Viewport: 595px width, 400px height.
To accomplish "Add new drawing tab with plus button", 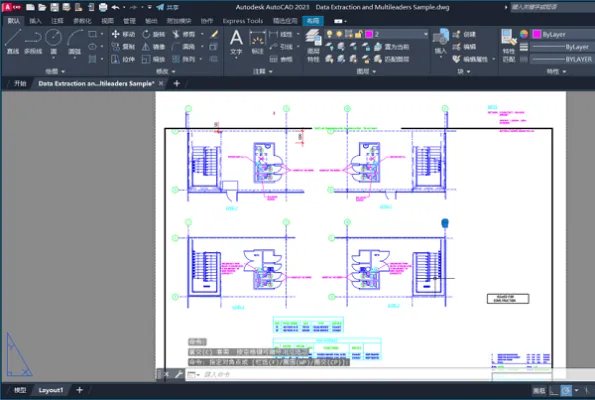I will click(176, 83).
